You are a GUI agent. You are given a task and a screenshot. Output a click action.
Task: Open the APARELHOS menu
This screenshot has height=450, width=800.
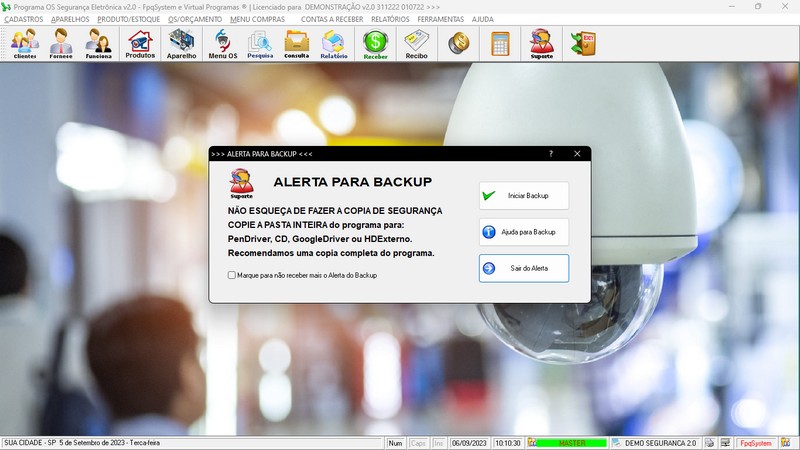tap(70, 19)
